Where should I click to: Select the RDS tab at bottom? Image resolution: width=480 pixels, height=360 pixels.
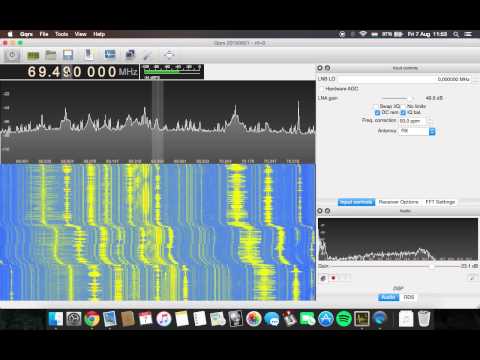(x=409, y=297)
